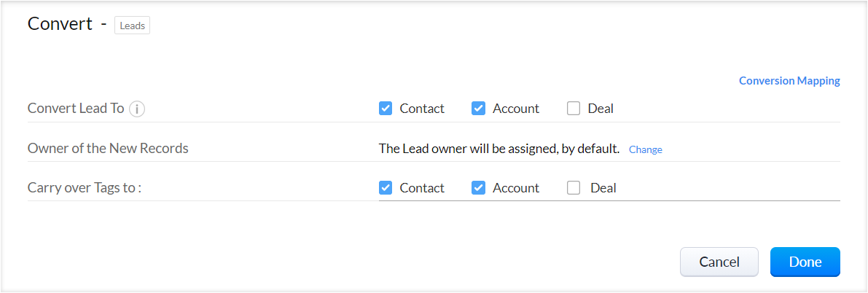868x293 pixels.
Task: Click the Lead owner default assignment text
Action: pos(498,149)
